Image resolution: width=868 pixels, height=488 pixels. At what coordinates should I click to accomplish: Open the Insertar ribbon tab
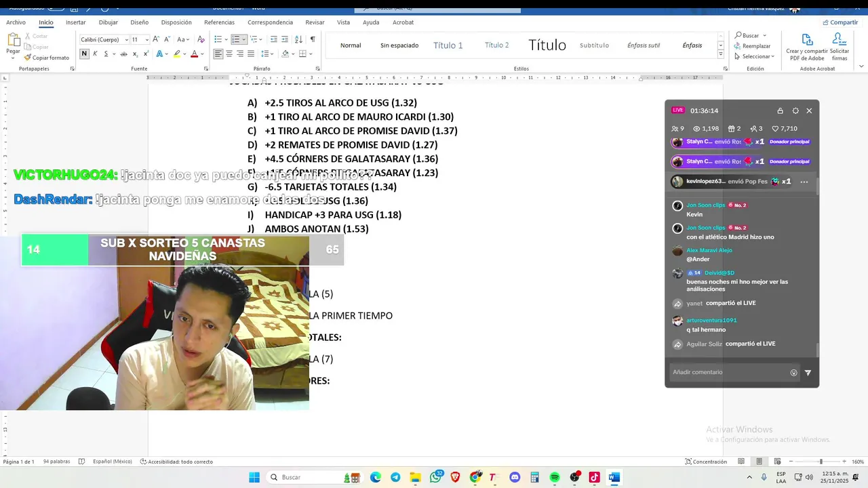pos(76,22)
